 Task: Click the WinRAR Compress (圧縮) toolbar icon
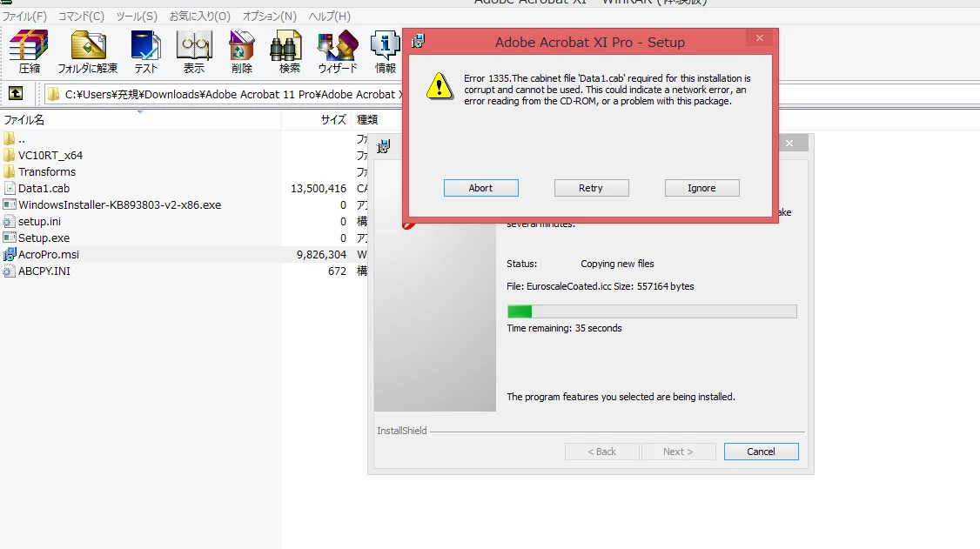click(x=30, y=45)
